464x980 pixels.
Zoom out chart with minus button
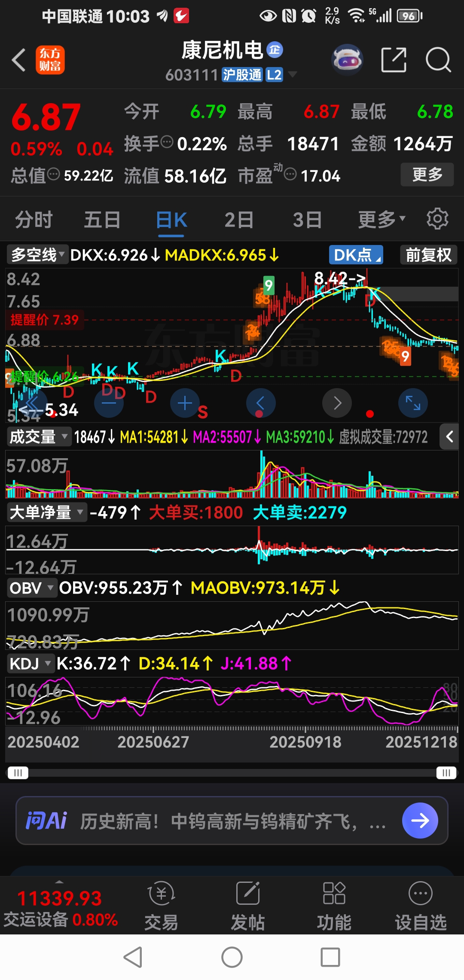point(109,403)
